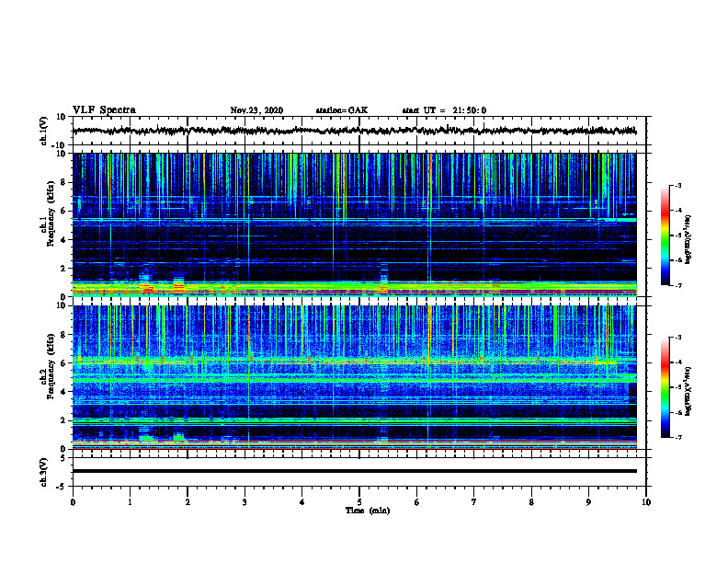
Task: Click the "-5" tick on the ch.3(V) axis
Action: [x=62, y=487]
